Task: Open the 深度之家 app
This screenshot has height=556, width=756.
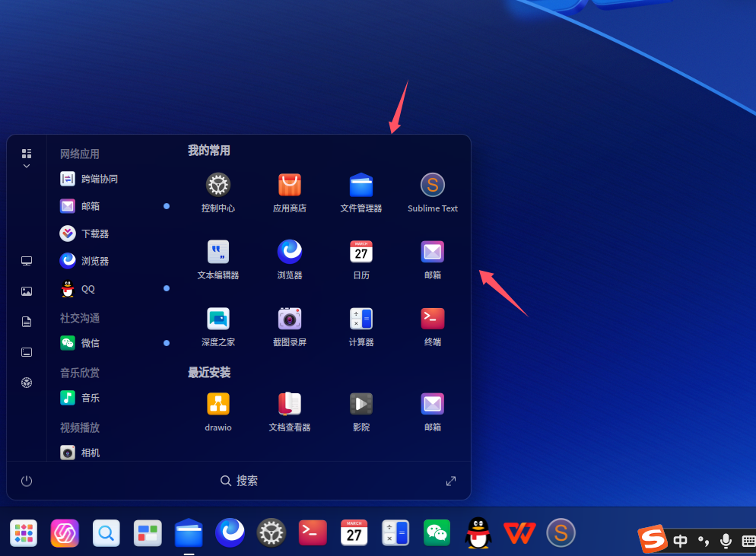Action: point(218,326)
